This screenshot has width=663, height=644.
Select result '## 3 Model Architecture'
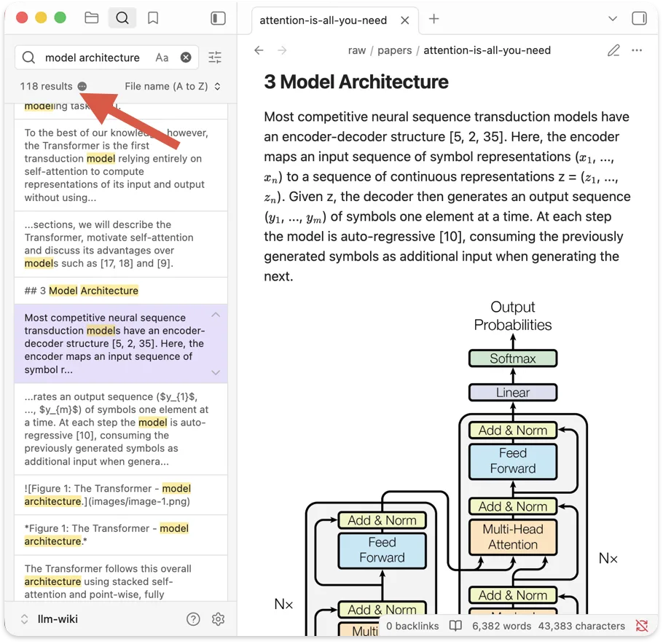tap(121, 291)
